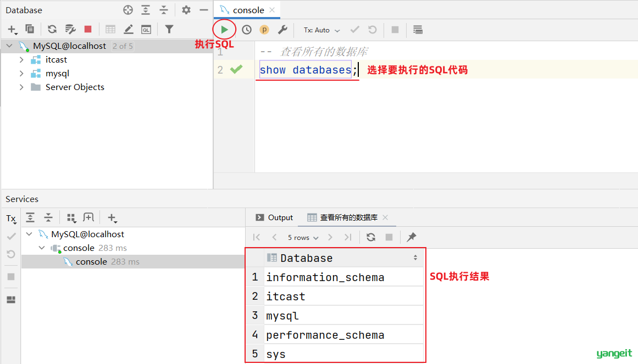Collapse all in Services toolbar
Screen dimensions: 638x364
48,217
